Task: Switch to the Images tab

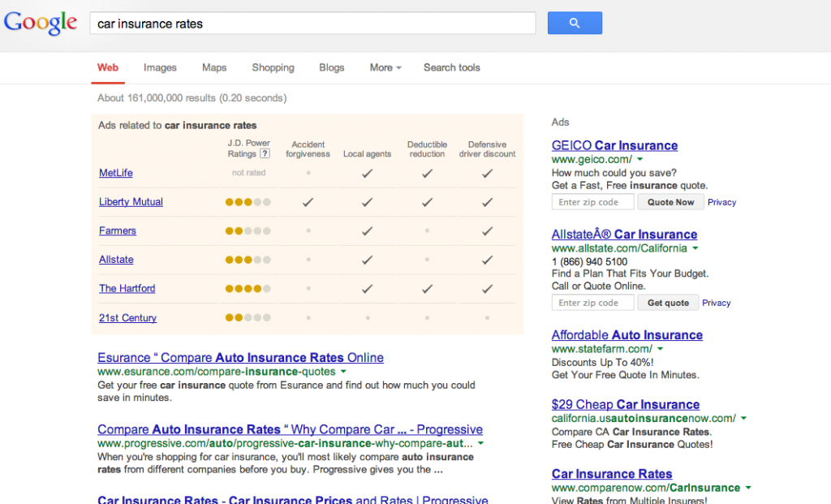Action: 160,68
